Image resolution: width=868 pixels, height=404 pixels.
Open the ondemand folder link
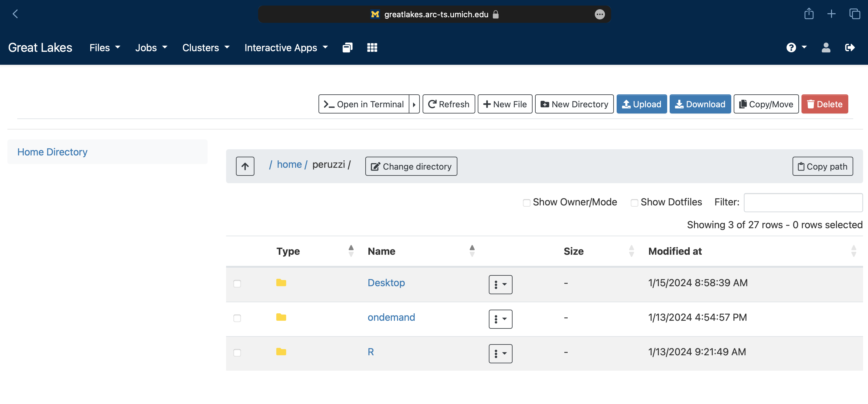click(391, 317)
